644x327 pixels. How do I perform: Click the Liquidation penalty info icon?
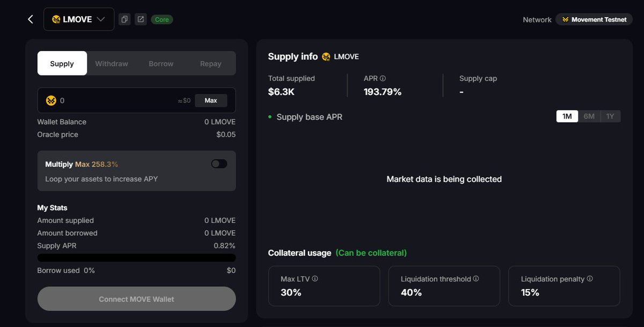(590, 279)
